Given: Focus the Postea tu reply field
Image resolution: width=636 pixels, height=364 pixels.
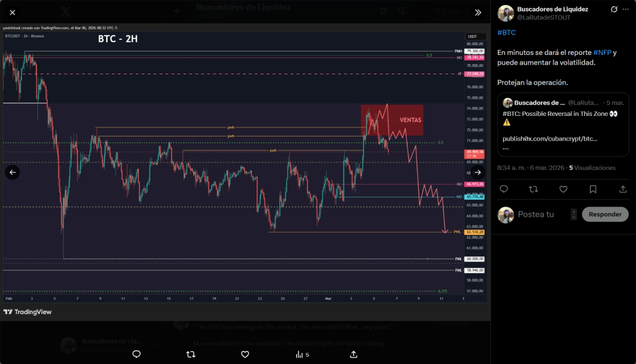Looking at the screenshot, I should [x=543, y=214].
